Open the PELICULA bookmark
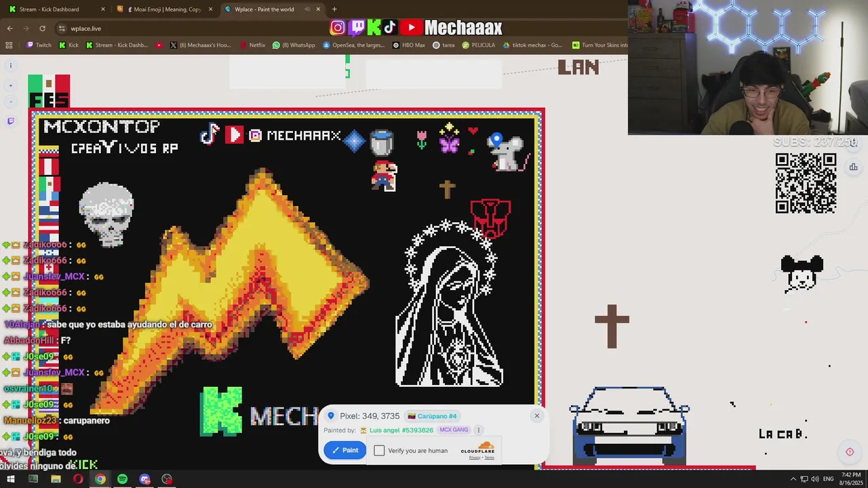868x488 pixels. pyautogui.click(x=479, y=45)
